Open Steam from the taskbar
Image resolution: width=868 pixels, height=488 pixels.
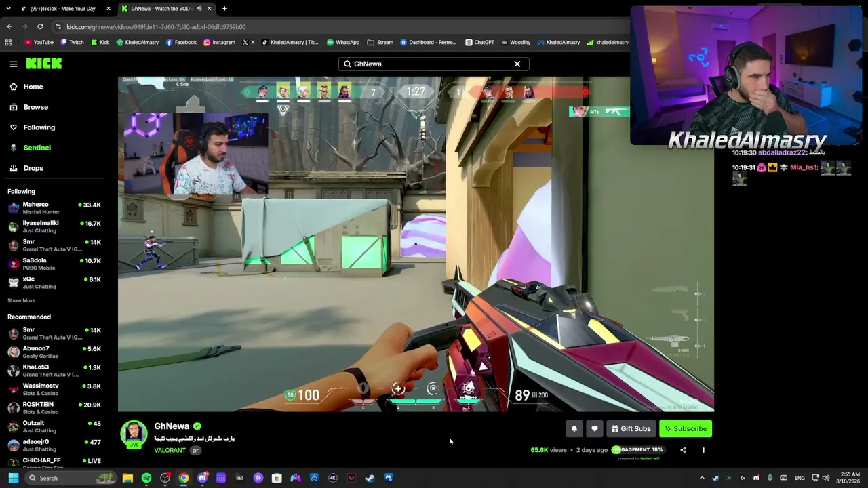[x=370, y=478]
